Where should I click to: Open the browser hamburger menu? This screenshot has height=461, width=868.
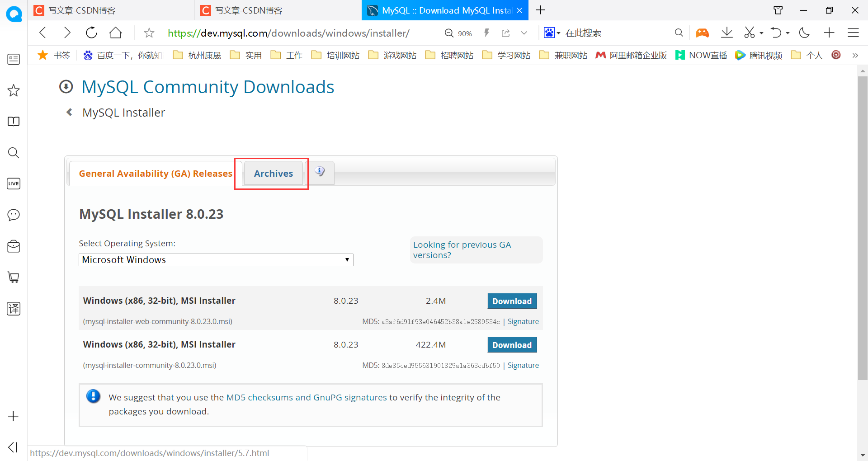[x=853, y=33]
